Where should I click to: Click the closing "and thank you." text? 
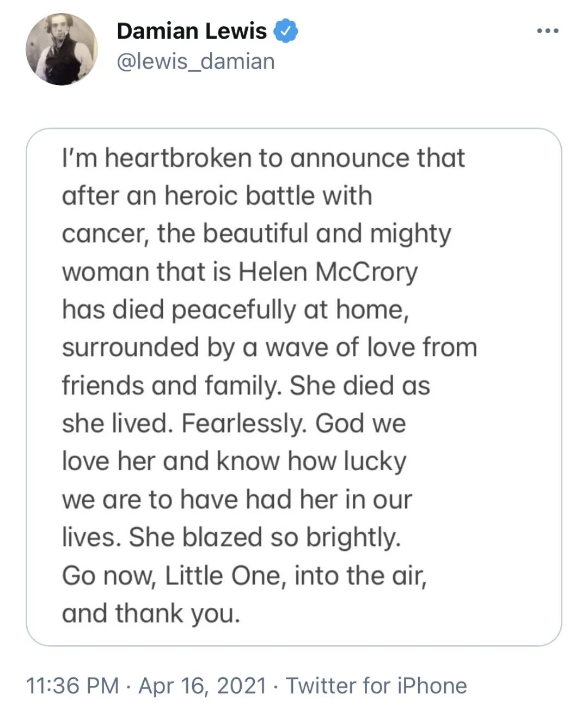coord(151,613)
